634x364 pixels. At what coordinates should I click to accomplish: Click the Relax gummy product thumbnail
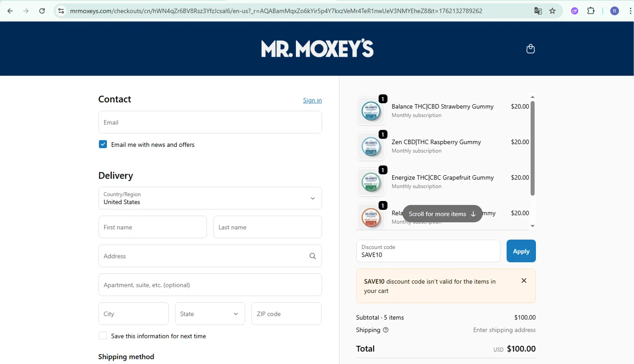pyautogui.click(x=371, y=217)
